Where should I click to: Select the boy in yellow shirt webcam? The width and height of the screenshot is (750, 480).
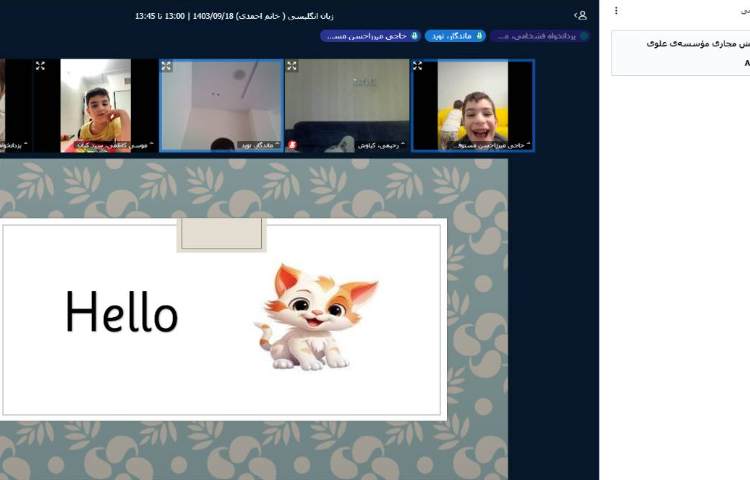(95, 105)
